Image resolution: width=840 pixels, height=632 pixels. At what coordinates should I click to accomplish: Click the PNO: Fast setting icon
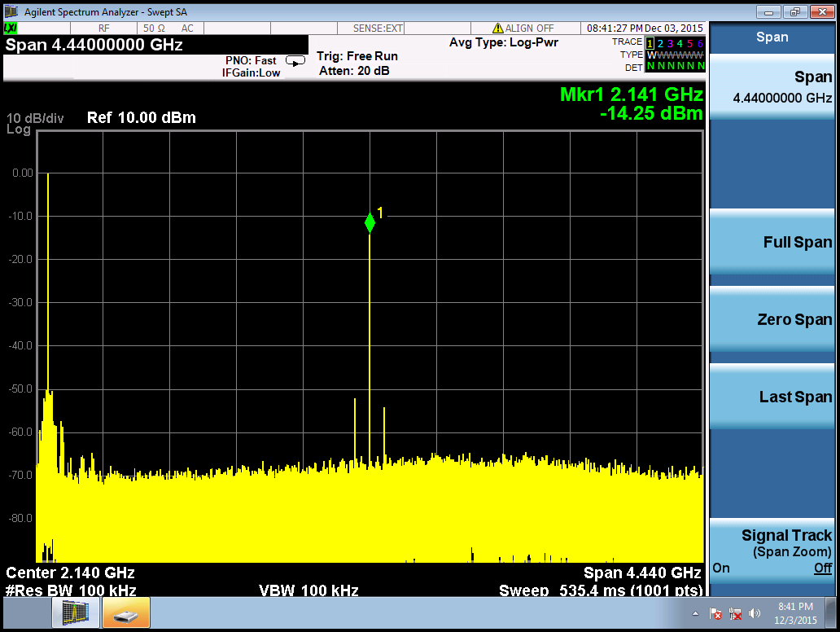tap(296, 60)
